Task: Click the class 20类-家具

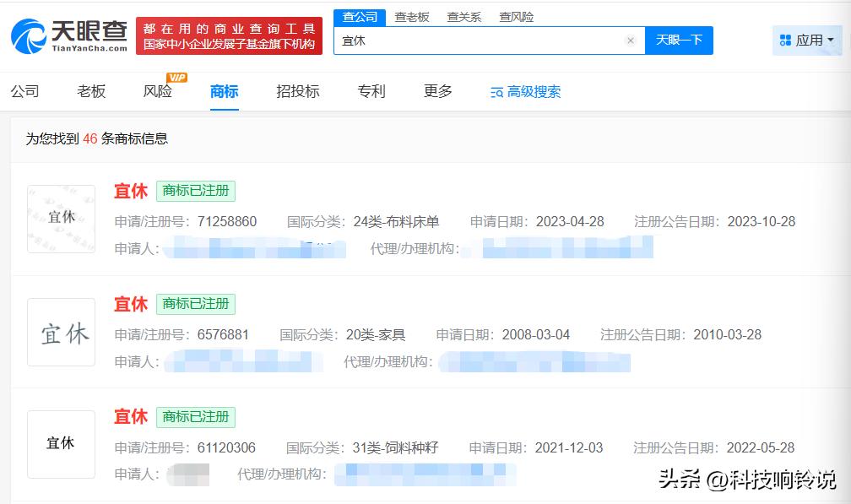Action: click(x=376, y=335)
